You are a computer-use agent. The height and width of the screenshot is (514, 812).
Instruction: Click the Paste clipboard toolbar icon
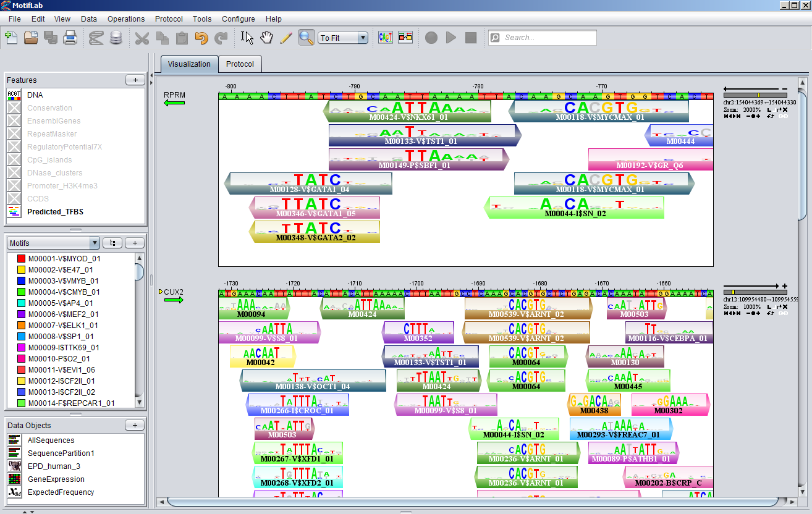coord(182,38)
